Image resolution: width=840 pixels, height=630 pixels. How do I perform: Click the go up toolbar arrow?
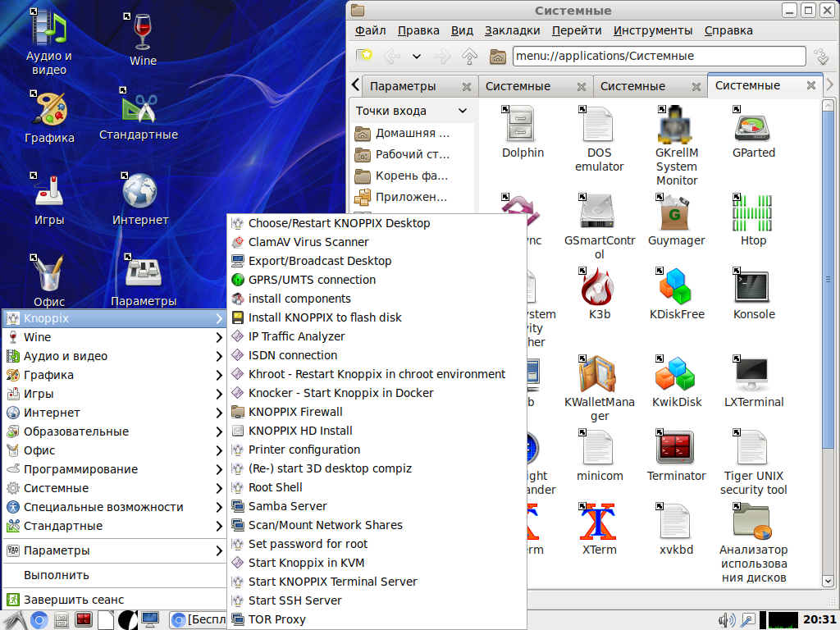coord(469,57)
